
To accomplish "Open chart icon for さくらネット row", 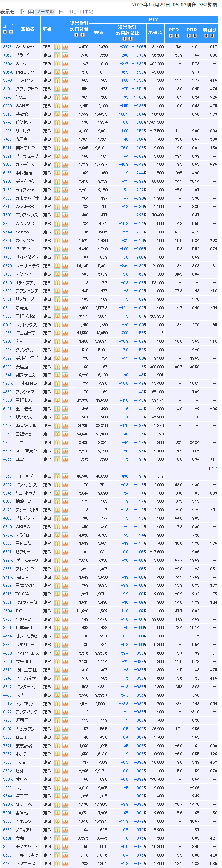I will click(x=65, y=47).
